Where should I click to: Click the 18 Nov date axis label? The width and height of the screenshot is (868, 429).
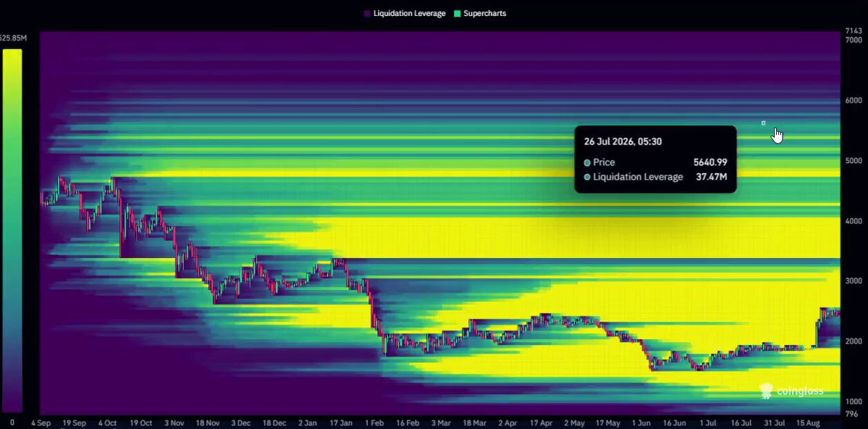tap(207, 423)
